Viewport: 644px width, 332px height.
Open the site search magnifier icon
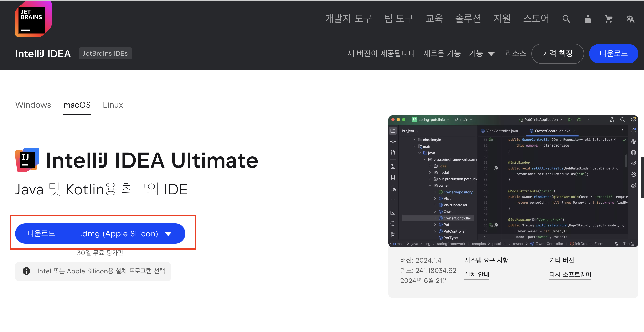pos(566,19)
